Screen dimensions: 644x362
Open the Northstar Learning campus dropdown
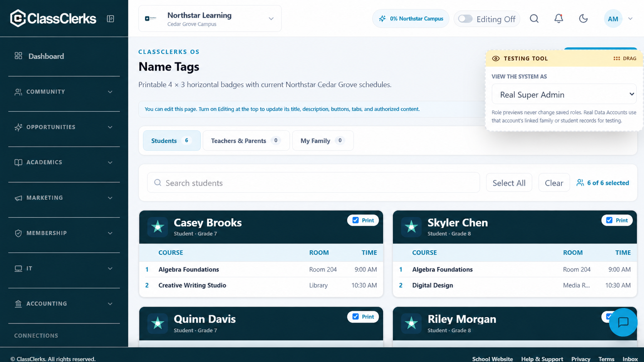point(210,18)
